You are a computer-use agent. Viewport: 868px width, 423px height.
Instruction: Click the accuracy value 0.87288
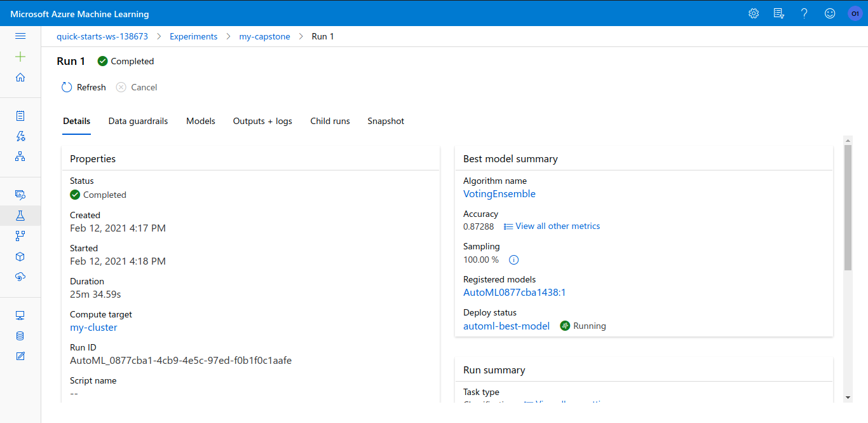tap(478, 226)
